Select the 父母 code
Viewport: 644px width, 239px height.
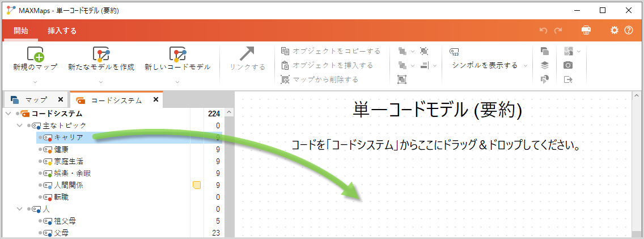pos(61,233)
